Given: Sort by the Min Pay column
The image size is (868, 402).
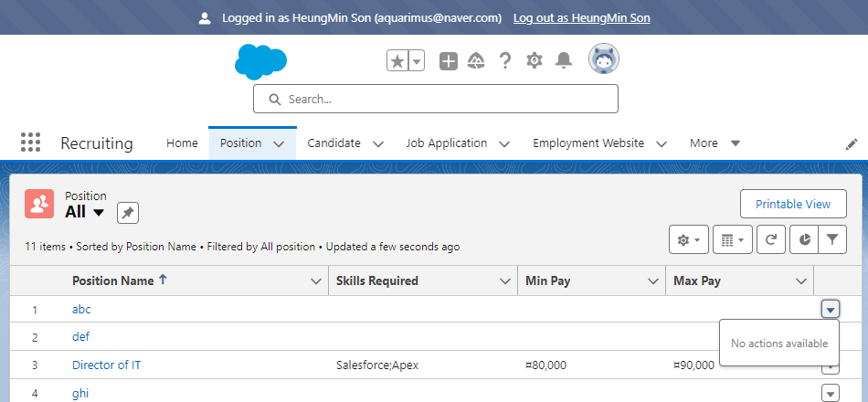Looking at the screenshot, I should 547,280.
